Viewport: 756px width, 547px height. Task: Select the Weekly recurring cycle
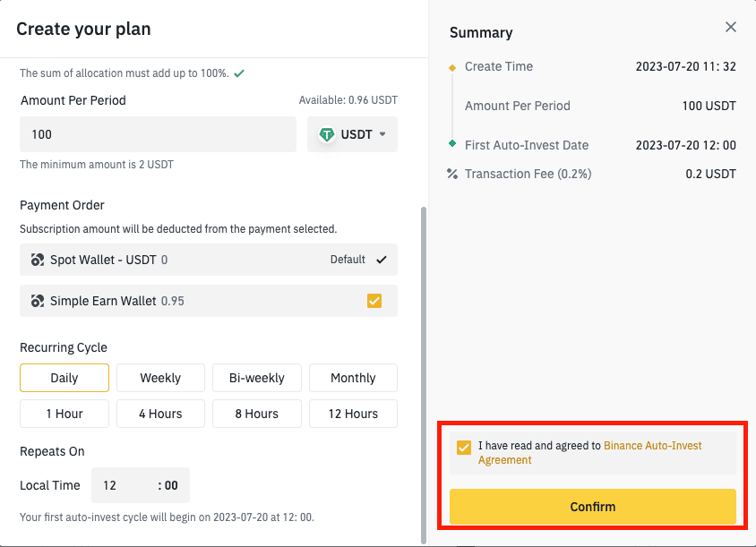(x=160, y=378)
